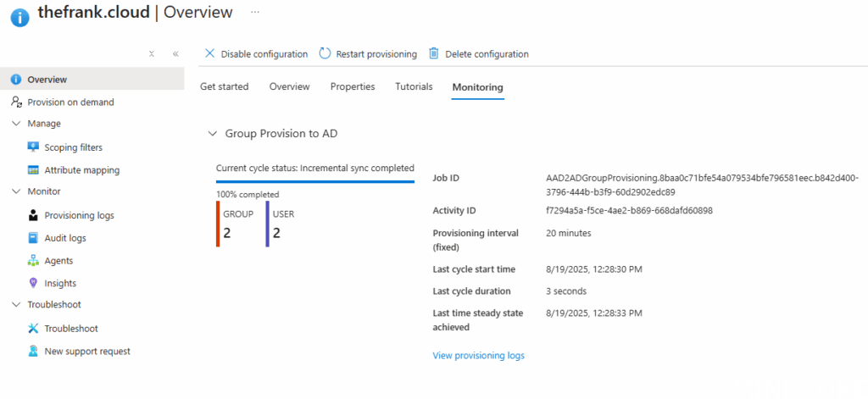
Task: Click the Scoping filters icon in sidebar
Action: tap(33, 147)
